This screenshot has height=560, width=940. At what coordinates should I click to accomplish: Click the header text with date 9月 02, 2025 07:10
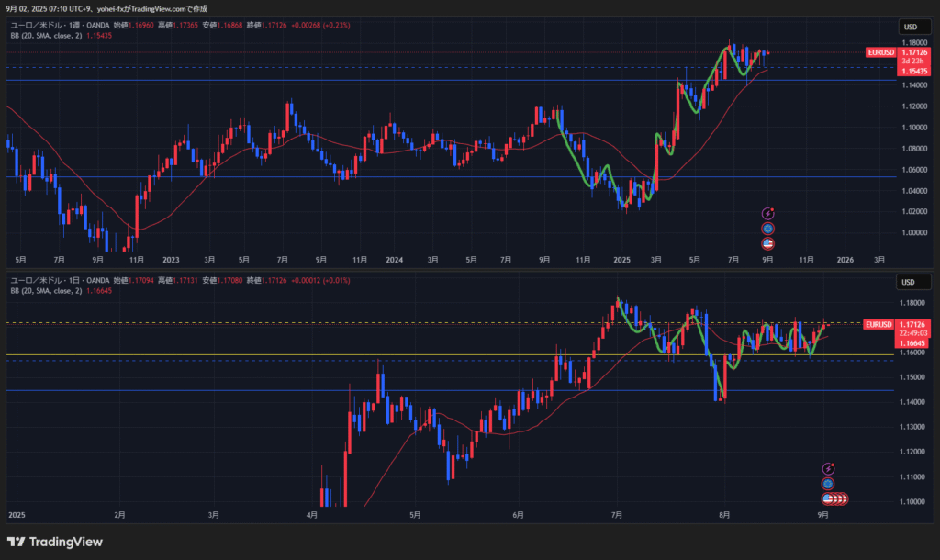106,9
